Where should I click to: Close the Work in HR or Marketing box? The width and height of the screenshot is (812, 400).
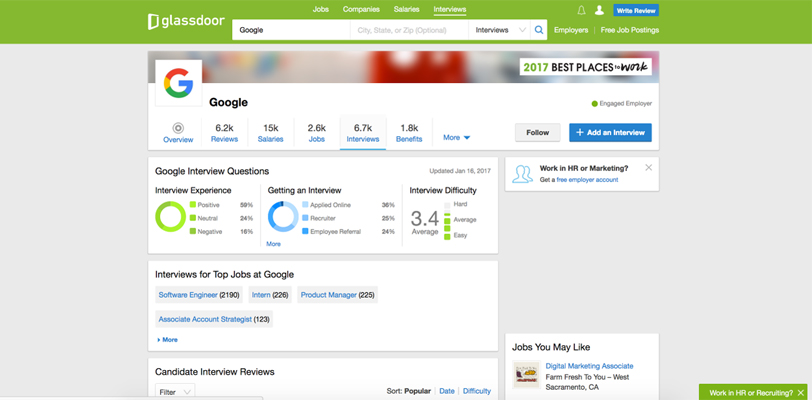(x=648, y=168)
